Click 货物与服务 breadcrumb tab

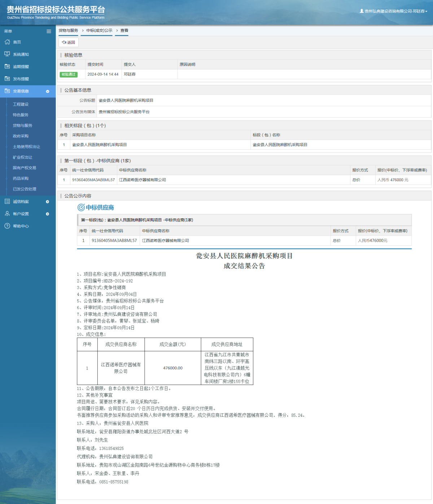tap(68, 31)
